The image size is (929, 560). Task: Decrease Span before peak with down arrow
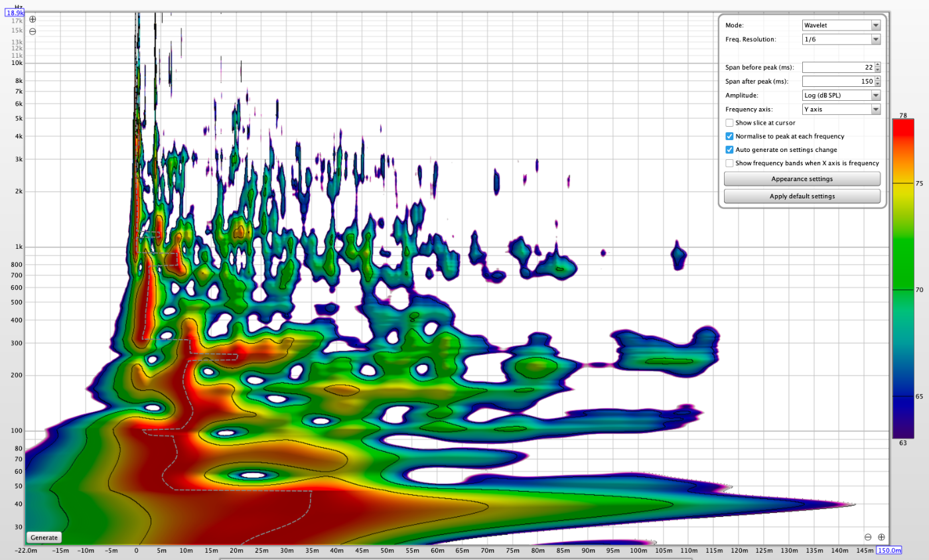click(x=877, y=70)
